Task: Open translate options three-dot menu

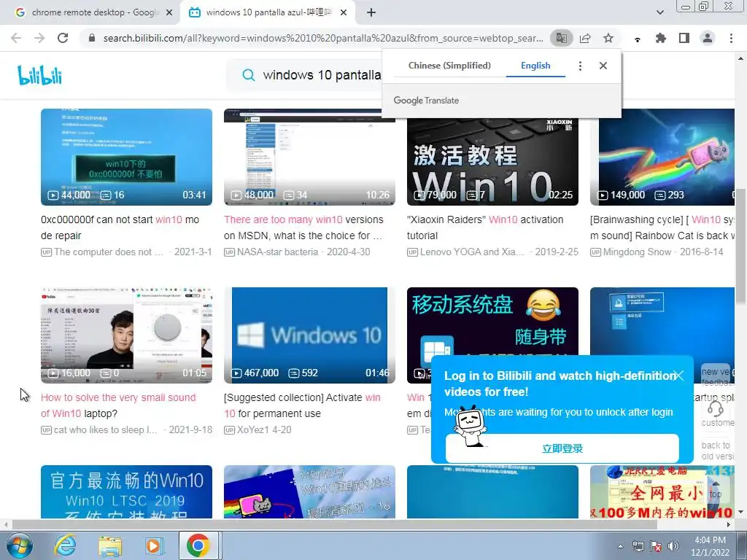Action: 580,66
